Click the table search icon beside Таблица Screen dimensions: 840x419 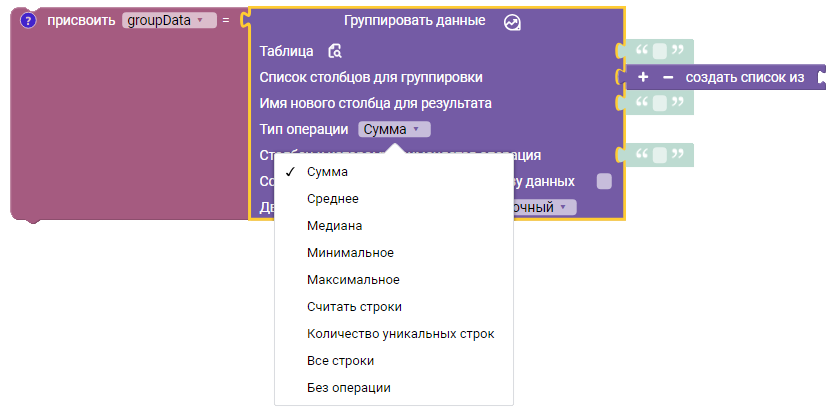tap(335, 51)
